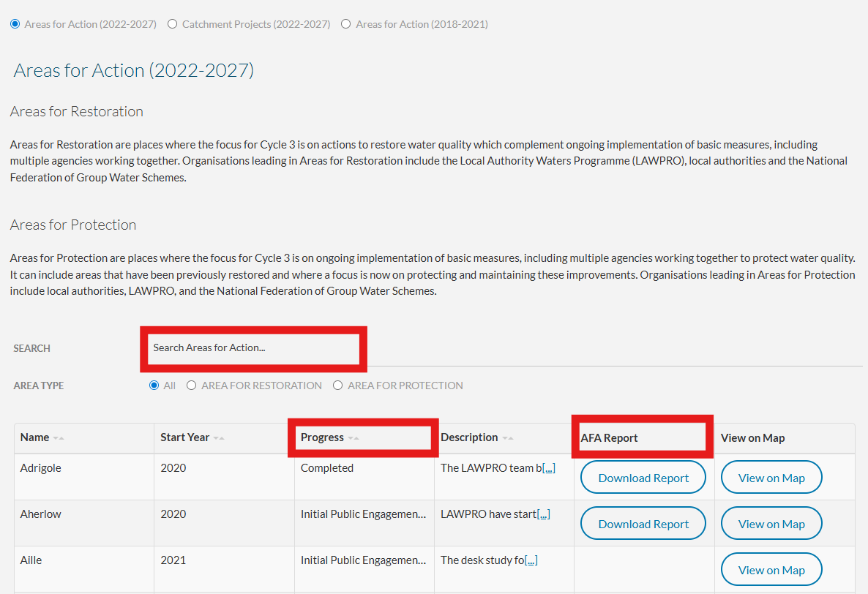This screenshot has height=594, width=868.
Task: Click the ascending sort arrow on Start Year
Action: [222, 437]
